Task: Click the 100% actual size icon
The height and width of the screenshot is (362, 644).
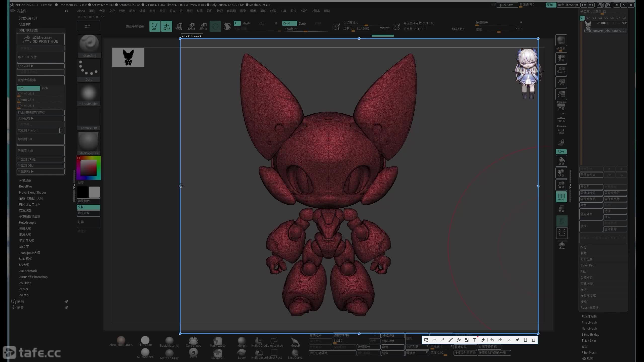Action: click(561, 82)
